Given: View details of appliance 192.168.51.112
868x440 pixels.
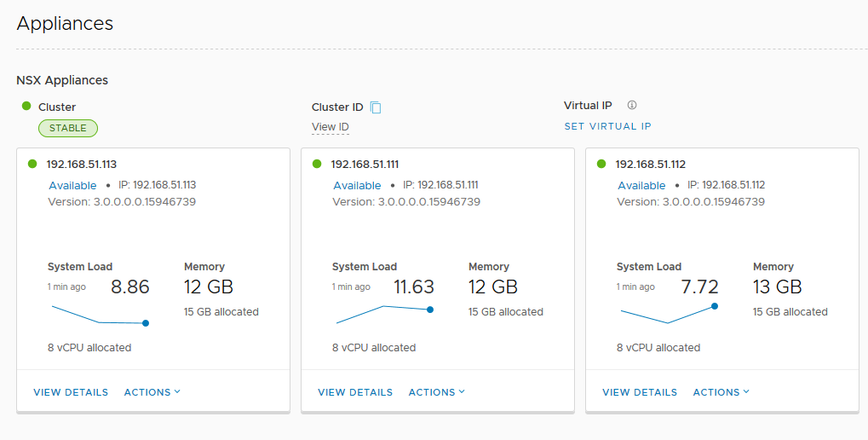Looking at the screenshot, I should (x=640, y=392).
